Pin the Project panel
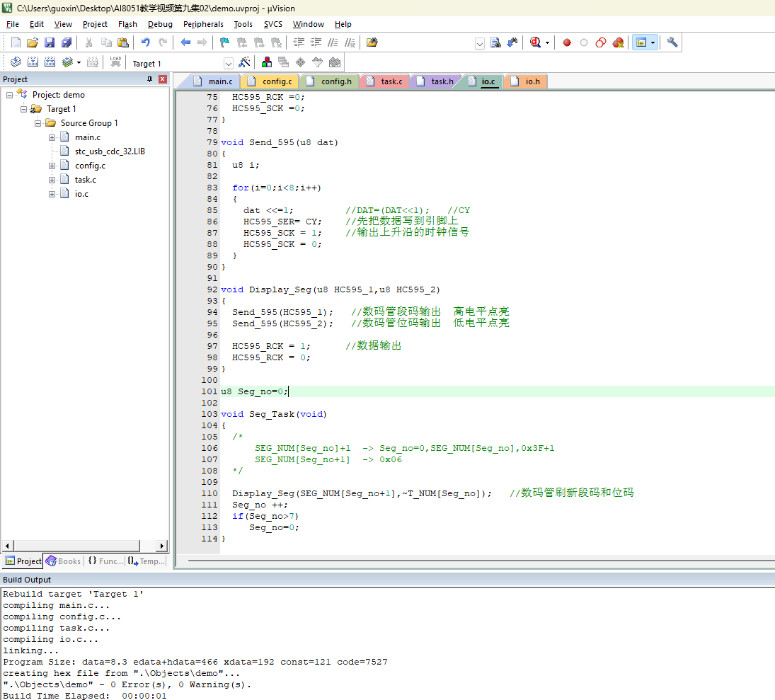Image resolution: width=775 pixels, height=700 pixels. tap(149, 79)
